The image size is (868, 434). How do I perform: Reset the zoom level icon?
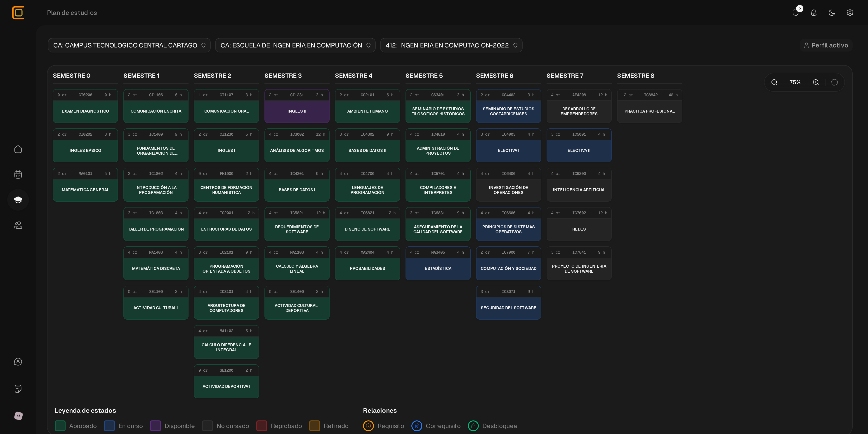click(x=834, y=82)
